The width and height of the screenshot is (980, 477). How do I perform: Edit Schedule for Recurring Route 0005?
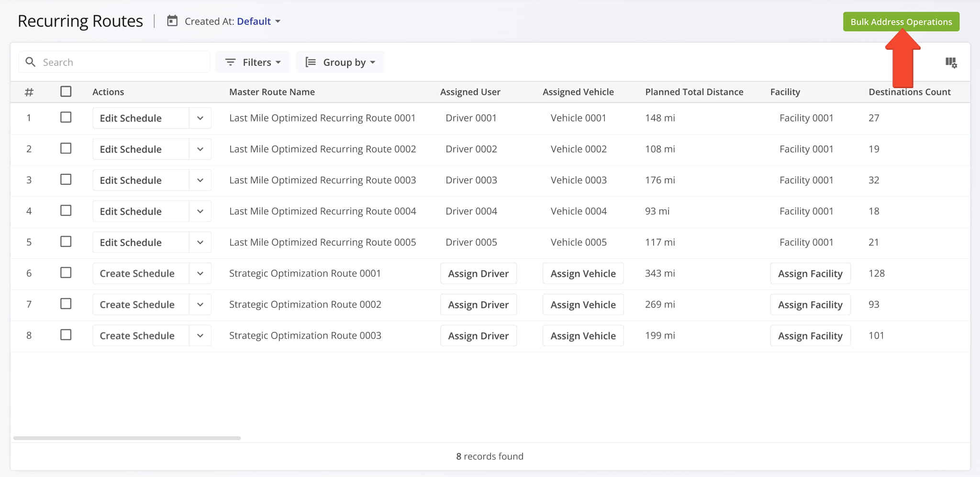pos(141,243)
